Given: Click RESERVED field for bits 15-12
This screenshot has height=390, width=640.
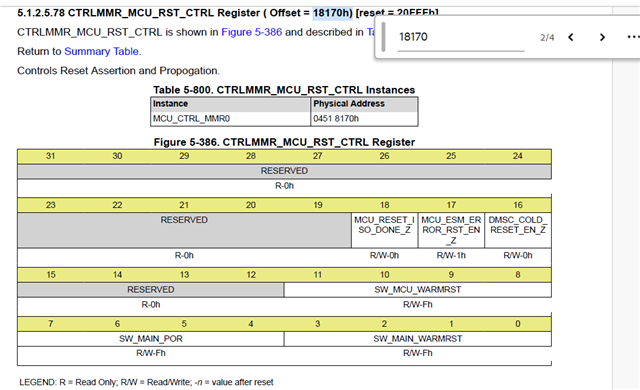Looking at the screenshot, I should click(151, 290).
